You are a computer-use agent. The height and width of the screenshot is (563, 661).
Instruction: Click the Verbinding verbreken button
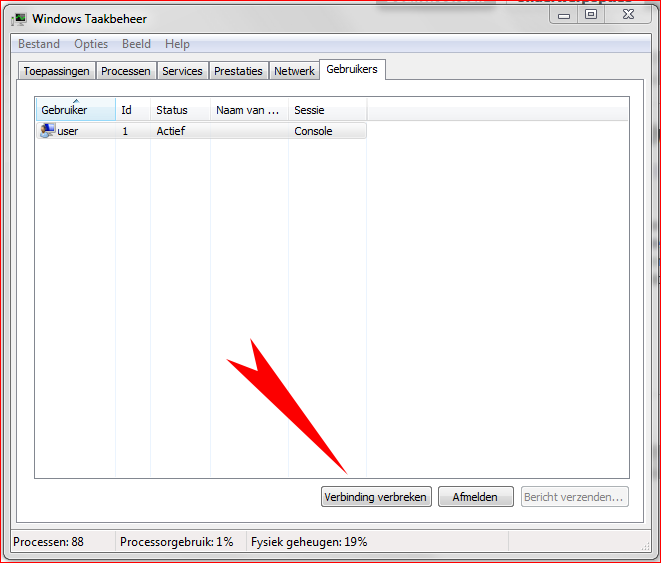tap(376, 497)
